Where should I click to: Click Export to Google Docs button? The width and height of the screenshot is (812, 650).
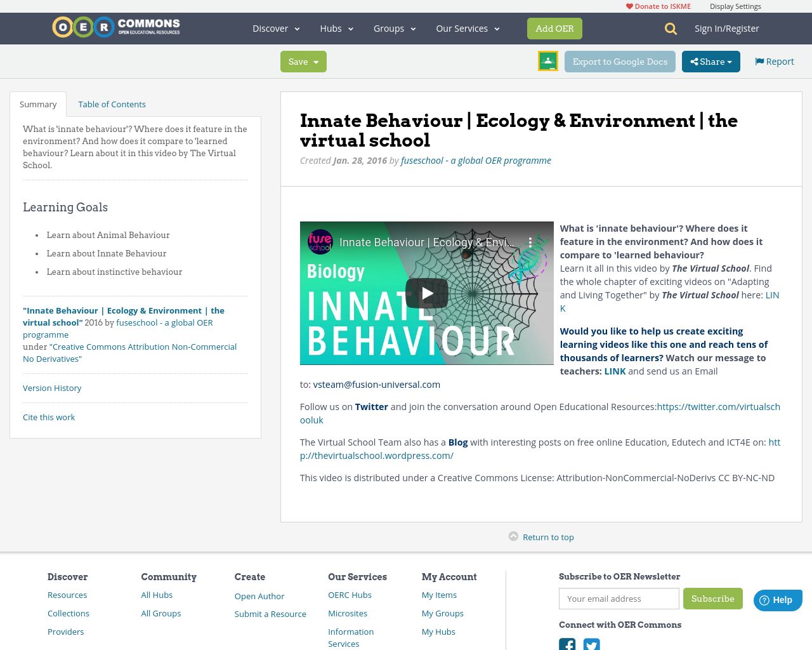(620, 62)
